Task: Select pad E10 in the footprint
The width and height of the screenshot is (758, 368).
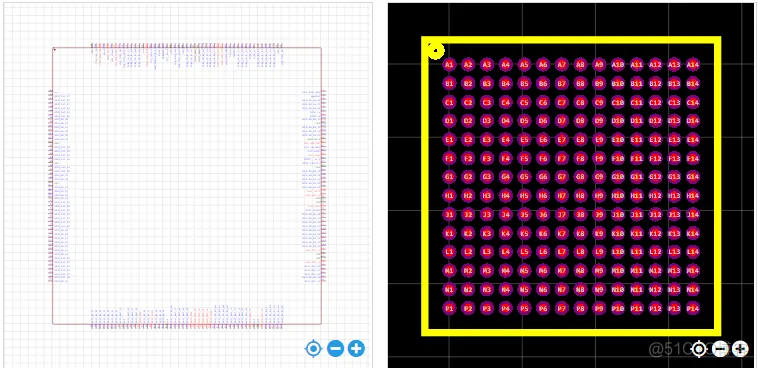Action: (x=618, y=140)
